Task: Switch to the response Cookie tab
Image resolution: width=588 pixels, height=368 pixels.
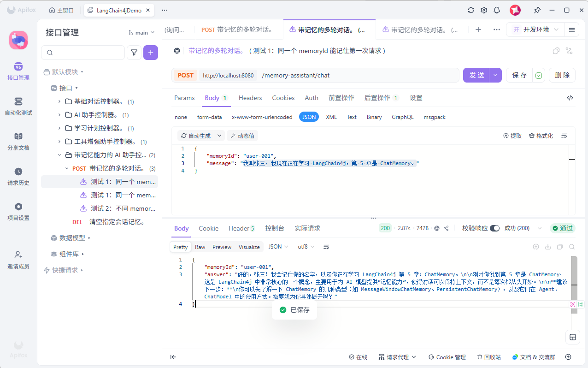Action: pyautogui.click(x=208, y=228)
